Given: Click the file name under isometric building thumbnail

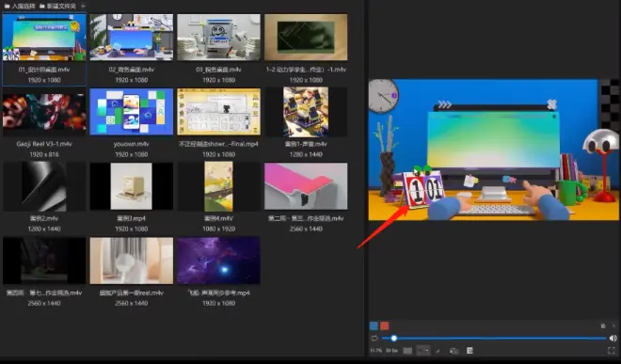Looking at the screenshot, I should tap(306, 144).
